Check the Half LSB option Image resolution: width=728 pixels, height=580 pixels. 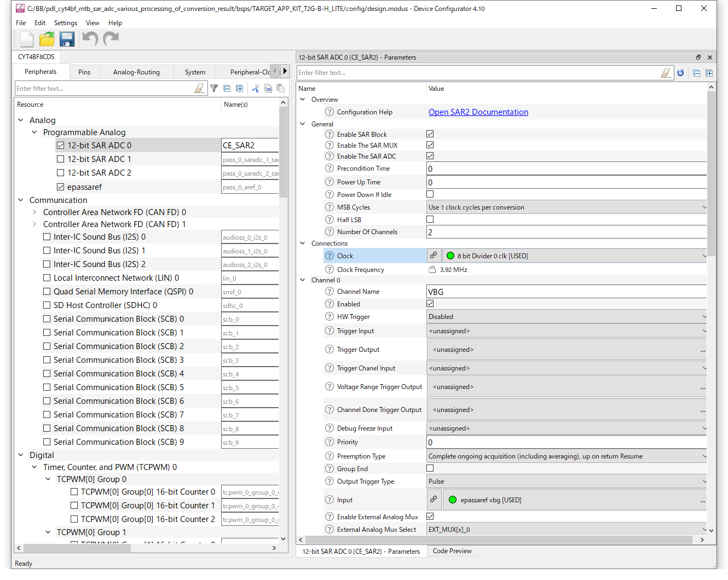coord(430,219)
